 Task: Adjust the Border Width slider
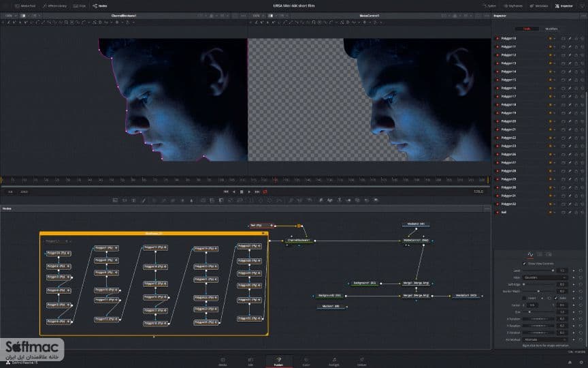point(538,291)
